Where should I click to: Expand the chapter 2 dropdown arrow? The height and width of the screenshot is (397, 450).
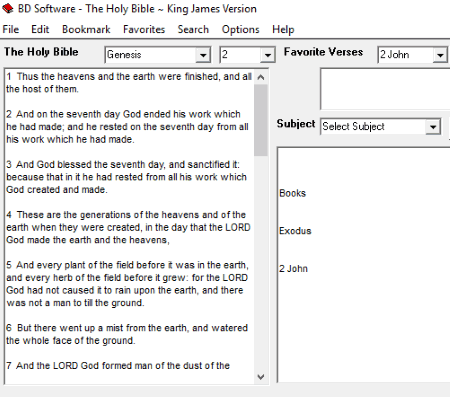click(267, 55)
